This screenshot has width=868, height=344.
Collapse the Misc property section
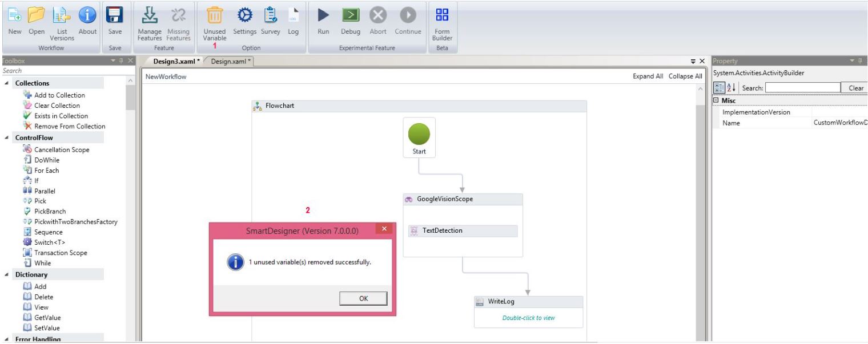click(717, 101)
